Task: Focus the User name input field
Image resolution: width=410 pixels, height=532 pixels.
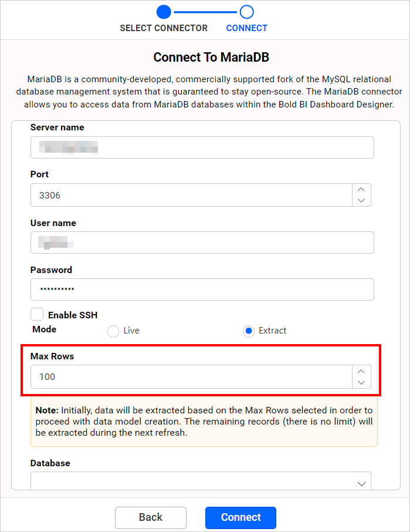Action: click(202, 243)
